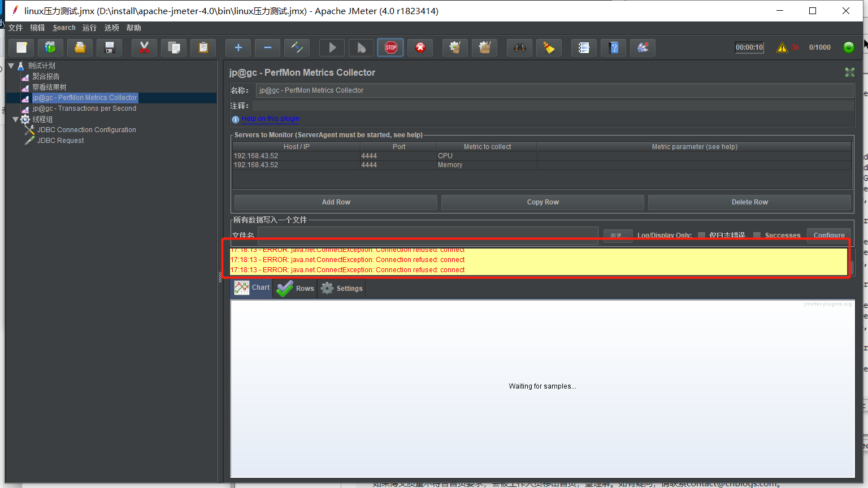The image size is (868, 488).
Task: Click the Configure button
Action: click(x=829, y=235)
